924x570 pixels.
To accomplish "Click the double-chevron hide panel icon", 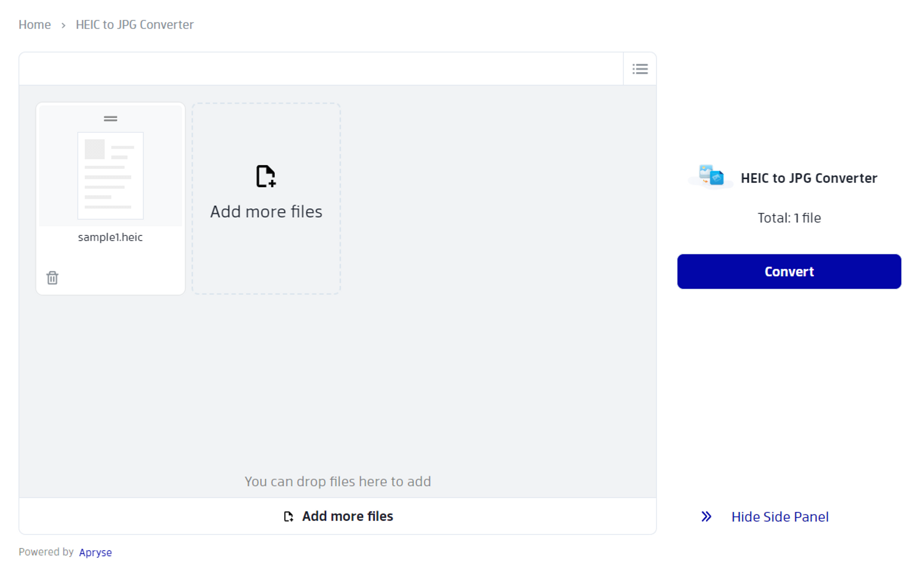I will pyautogui.click(x=706, y=517).
